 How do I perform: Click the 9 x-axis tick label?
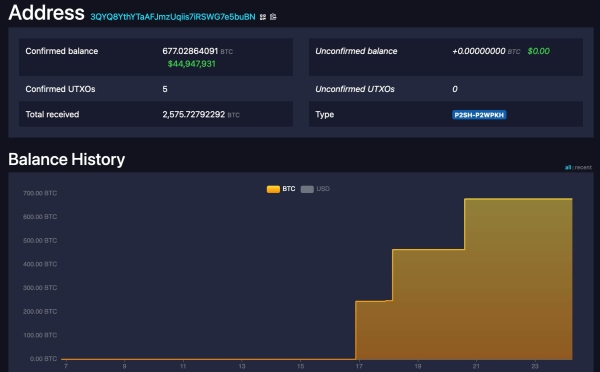click(124, 366)
